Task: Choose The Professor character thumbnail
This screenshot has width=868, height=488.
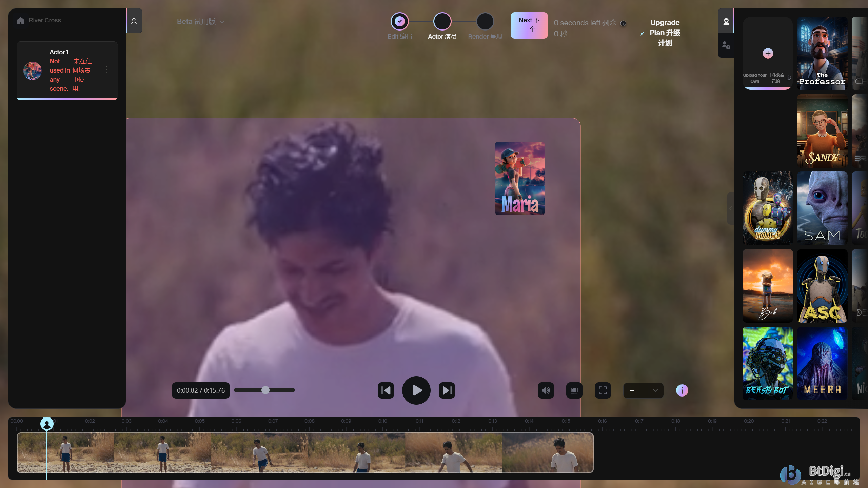Action: (822, 53)
